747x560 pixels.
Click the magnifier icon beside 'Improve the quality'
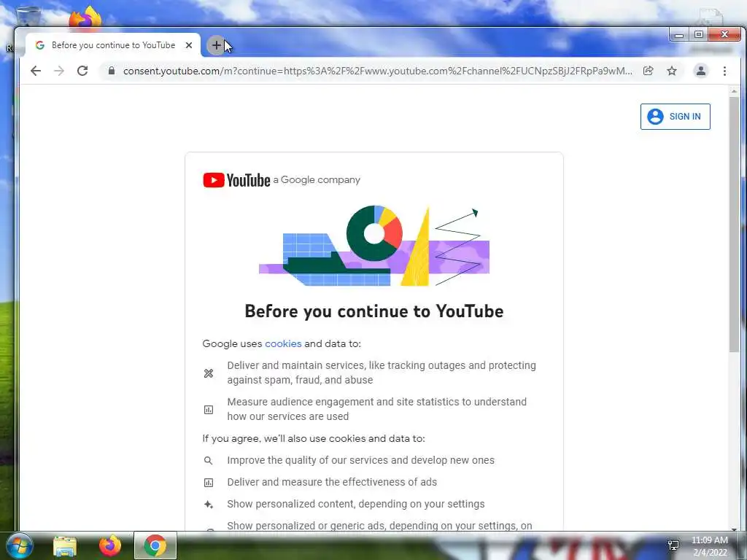tap(209, 461)
